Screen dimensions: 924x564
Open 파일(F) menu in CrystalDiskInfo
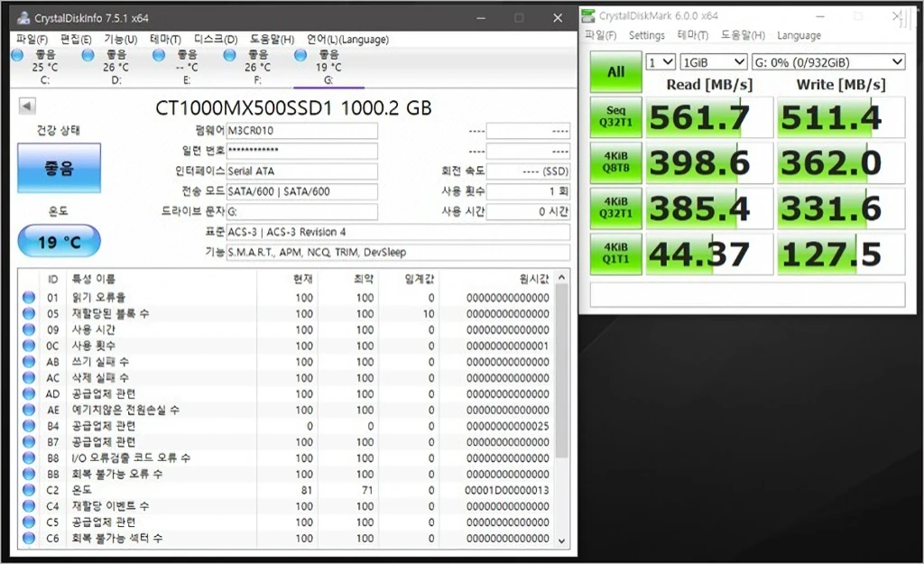32,40
